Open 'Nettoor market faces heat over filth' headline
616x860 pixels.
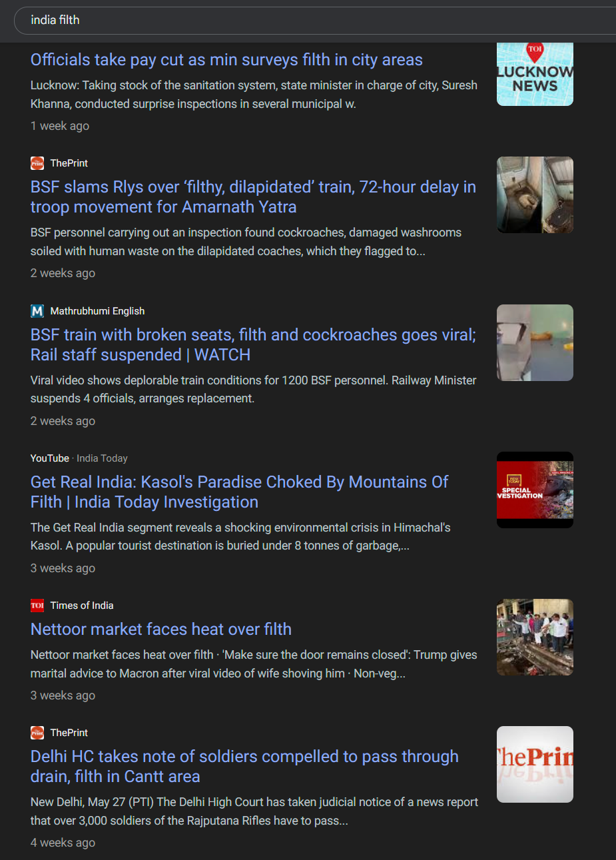(161, 630)
